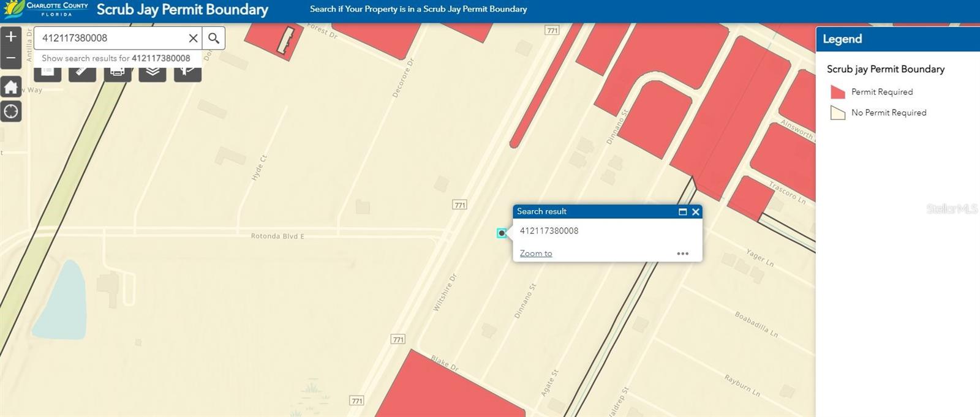Click the 'Scrub Jay Permit Boundary' header title

183,10
